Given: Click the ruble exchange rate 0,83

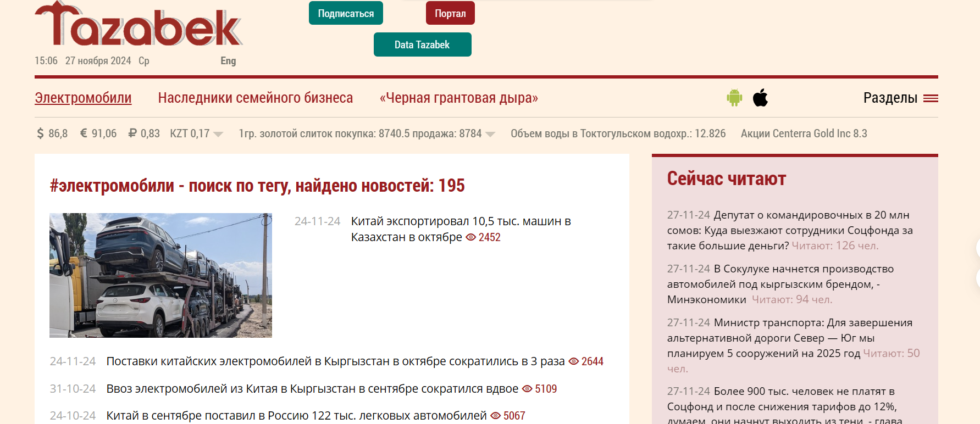Looking at the screenshot, I should point(144,133).
